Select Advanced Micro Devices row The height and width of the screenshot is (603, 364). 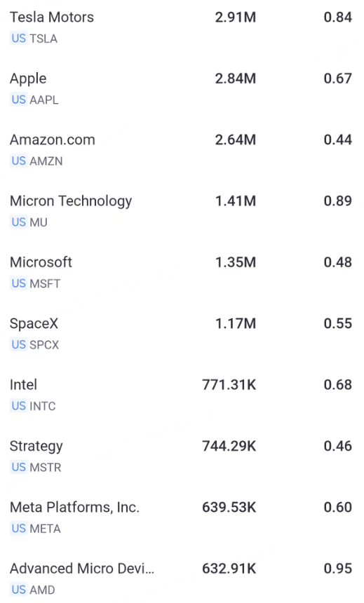pos(182,578)
